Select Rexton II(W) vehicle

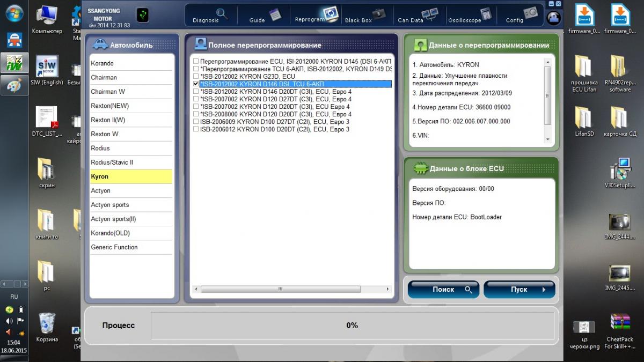coord(131,120)
